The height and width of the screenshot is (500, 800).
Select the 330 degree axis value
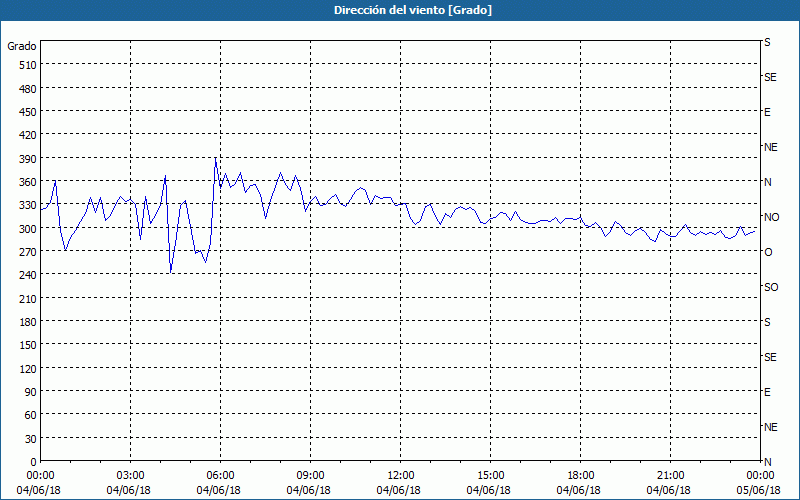tap(29, 206)
